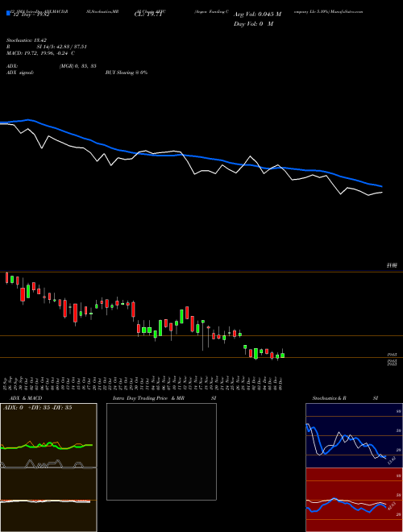Open the MunafaSutra.com watermark link
Image resolution: width=403 pixels, height=532 pixels.
(x=348, y=11)
